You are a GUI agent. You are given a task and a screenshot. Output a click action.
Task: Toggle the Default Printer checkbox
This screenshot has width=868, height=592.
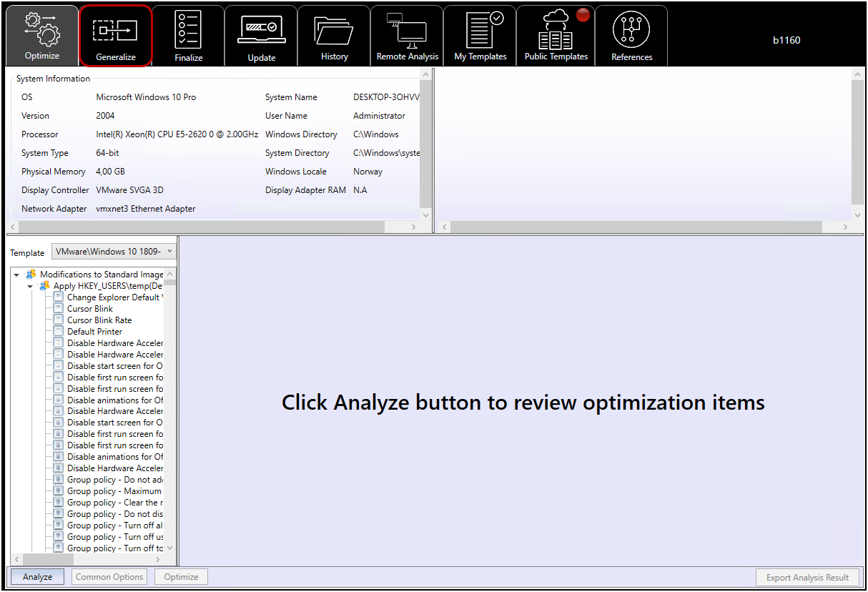[59, 332]
